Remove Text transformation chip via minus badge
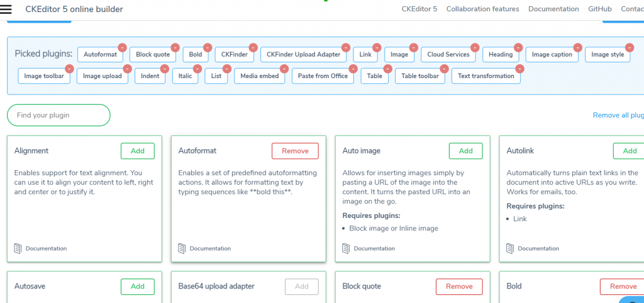The height and width of the screenshot is (303, 644). [520, 69]
